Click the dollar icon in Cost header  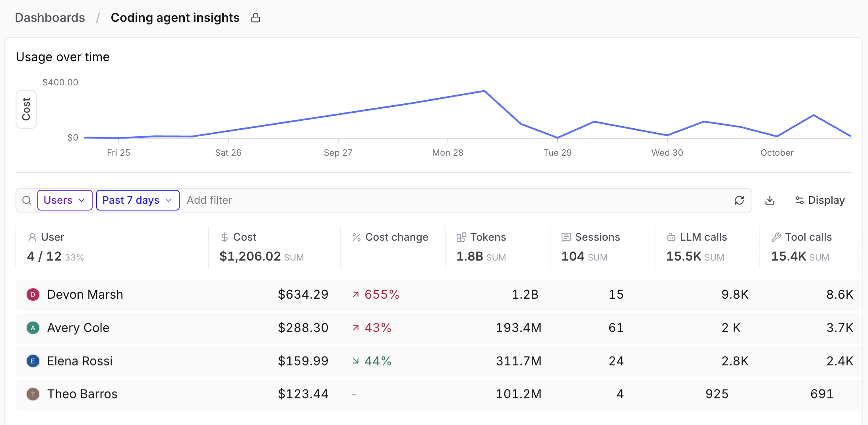[225, 237]
